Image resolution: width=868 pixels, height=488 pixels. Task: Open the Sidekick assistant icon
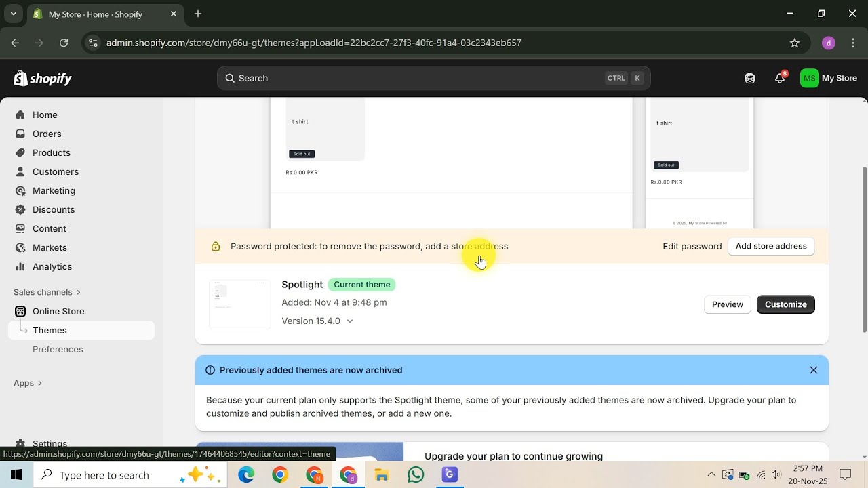pos(750,78)
